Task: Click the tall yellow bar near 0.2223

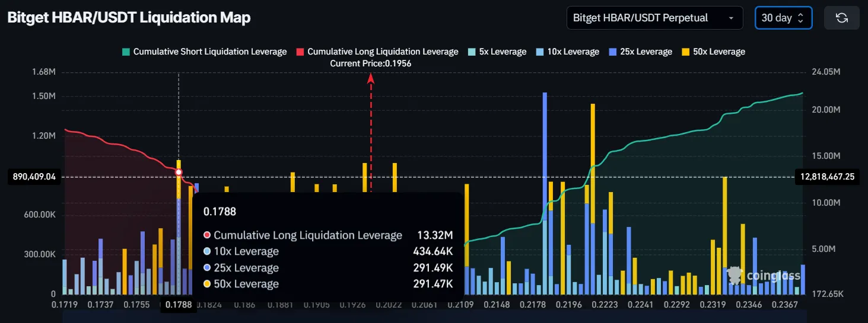Action: coord(593,199)
